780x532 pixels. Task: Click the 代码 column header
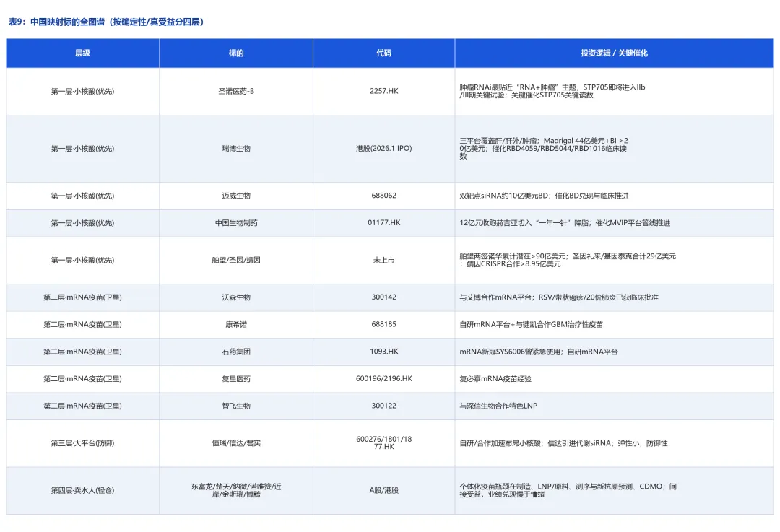(384, 53)
